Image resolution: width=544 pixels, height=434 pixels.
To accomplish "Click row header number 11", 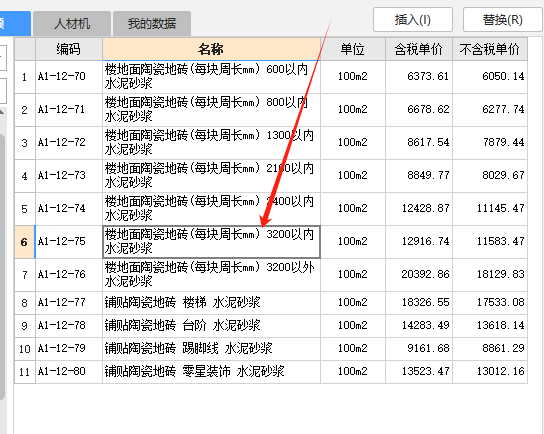I will coord(25,372).
